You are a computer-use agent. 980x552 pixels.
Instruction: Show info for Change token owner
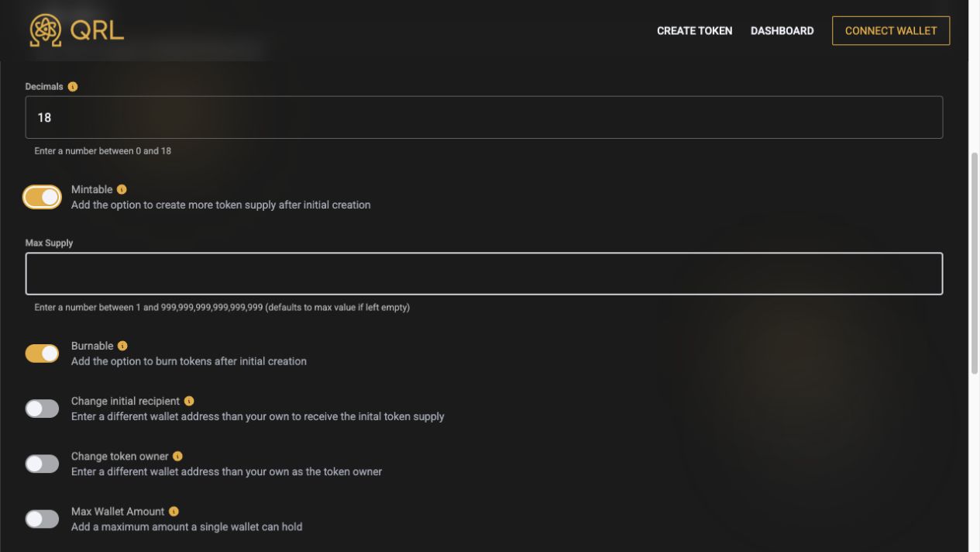click(177, 456)
